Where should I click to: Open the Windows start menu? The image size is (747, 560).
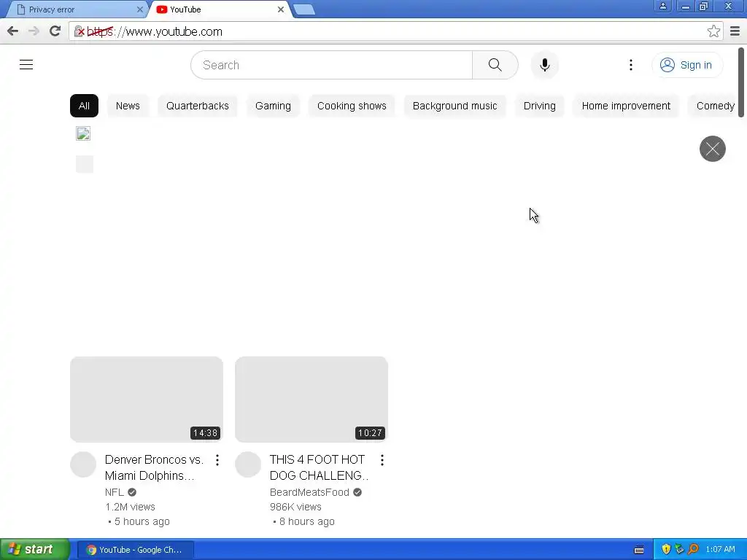tap(34, 550)
